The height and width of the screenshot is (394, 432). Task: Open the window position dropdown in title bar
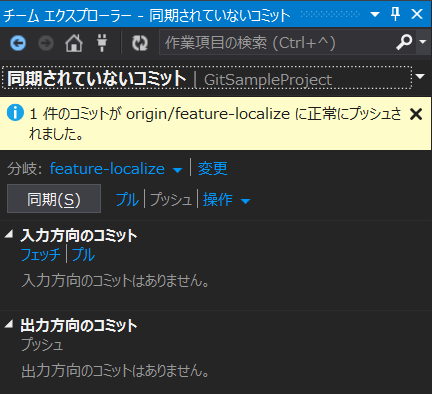375,14
